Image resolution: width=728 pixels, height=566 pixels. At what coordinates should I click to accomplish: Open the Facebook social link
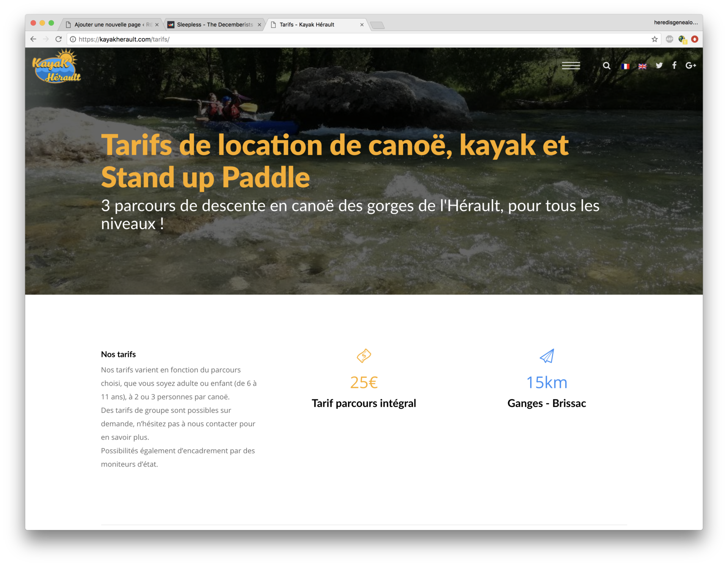pos(674,66)
